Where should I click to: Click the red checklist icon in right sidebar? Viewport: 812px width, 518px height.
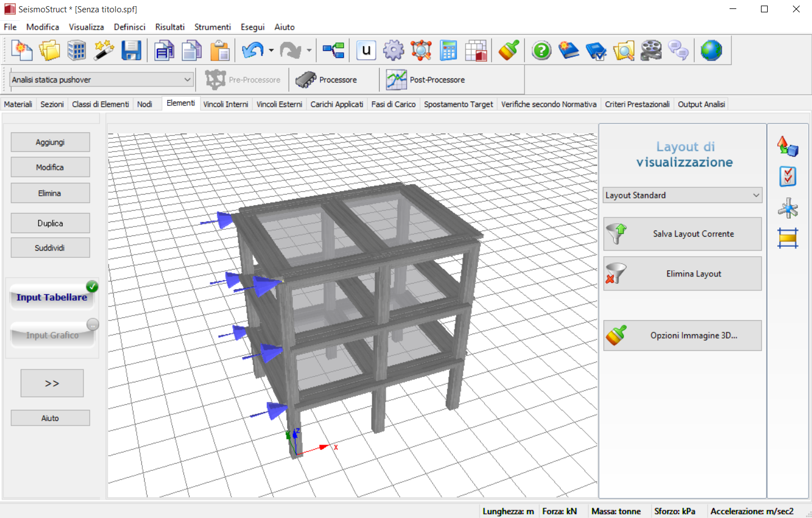(x=788, y=177)
